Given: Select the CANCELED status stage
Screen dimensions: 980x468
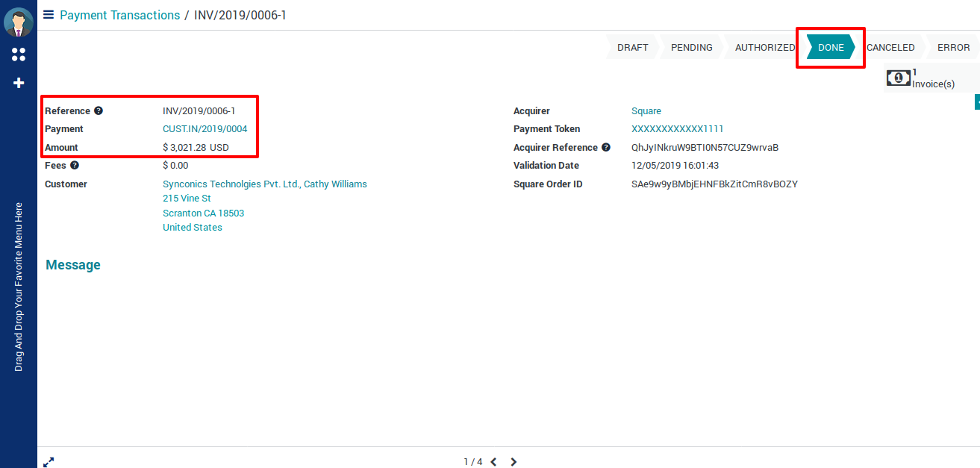Looking at the screenshot, I should 890,47.
